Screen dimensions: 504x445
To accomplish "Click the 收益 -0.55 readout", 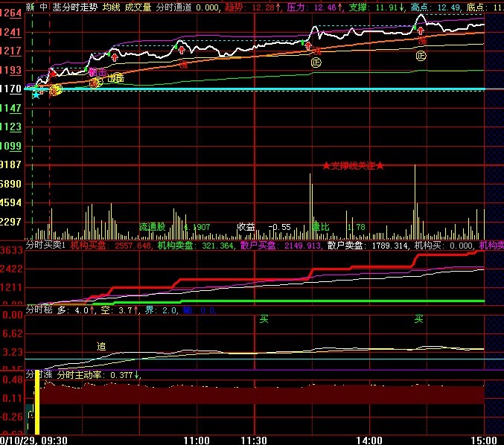I will 264,227.
